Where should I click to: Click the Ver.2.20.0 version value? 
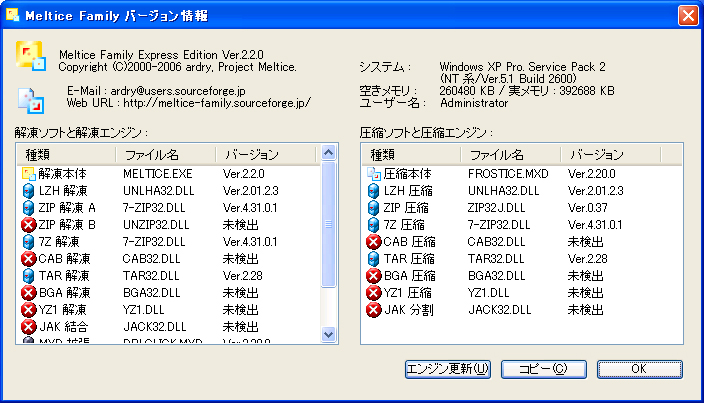tap(591, 174)
